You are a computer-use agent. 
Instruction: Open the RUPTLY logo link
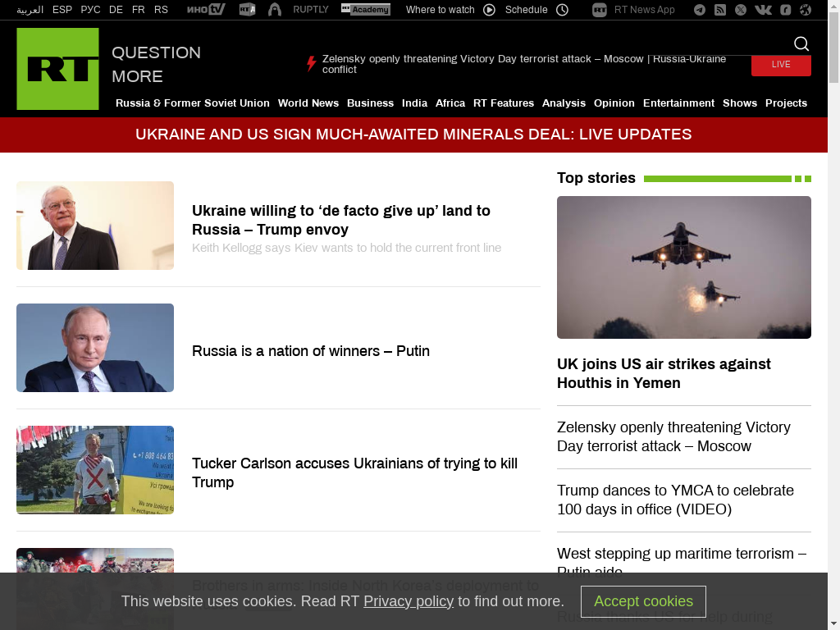click(311, 10)
